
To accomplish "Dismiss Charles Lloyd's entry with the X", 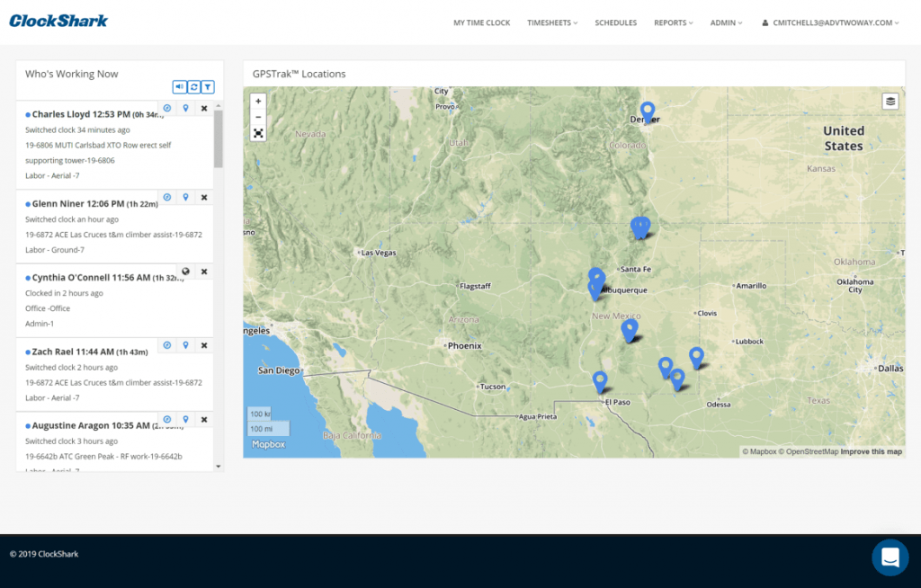I will click(204, 108).
